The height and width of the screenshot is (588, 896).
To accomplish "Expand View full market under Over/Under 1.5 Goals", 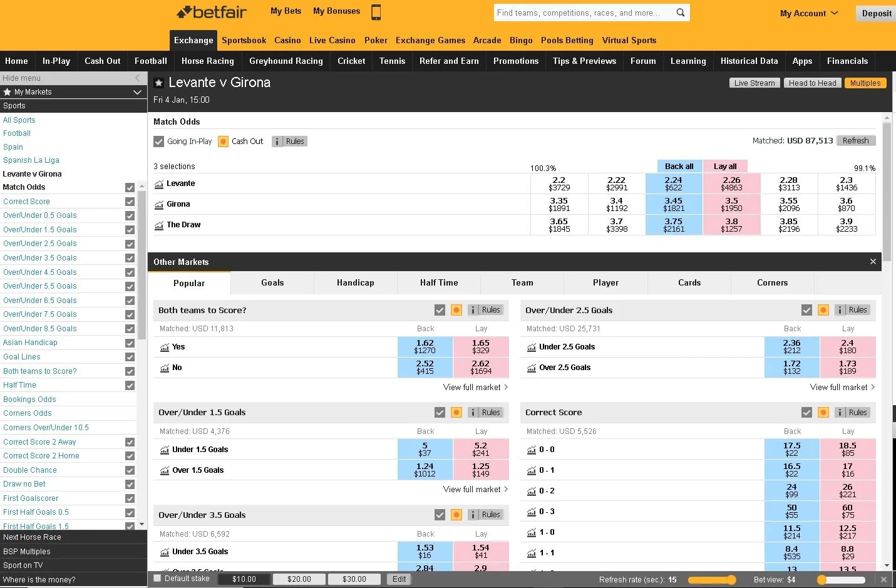I will pyautogui.click(x=475, y=490).
